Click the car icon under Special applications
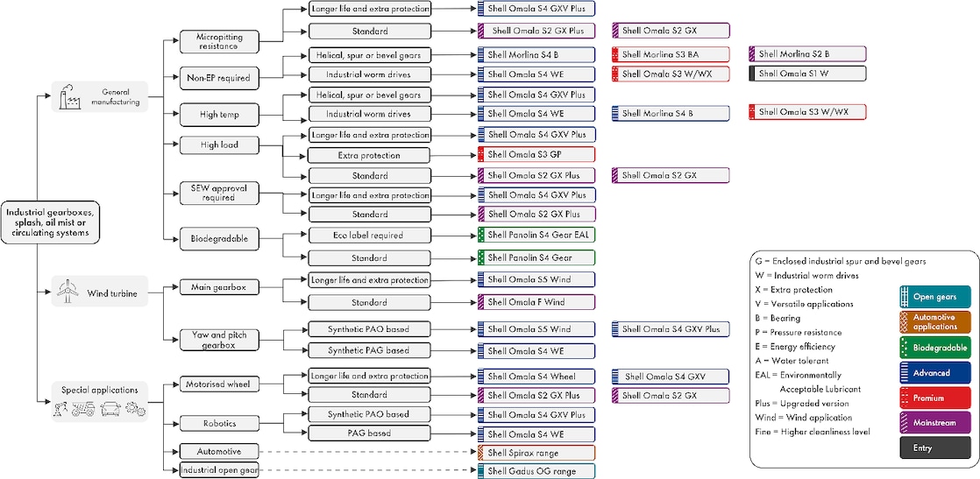The image size is (980, 479). click(111, 408)
